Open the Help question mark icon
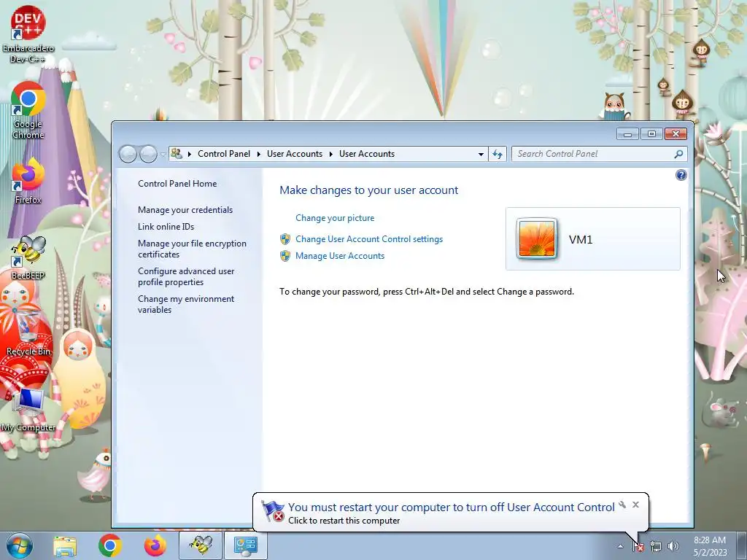The image size is (747, 560). (681, 175)
